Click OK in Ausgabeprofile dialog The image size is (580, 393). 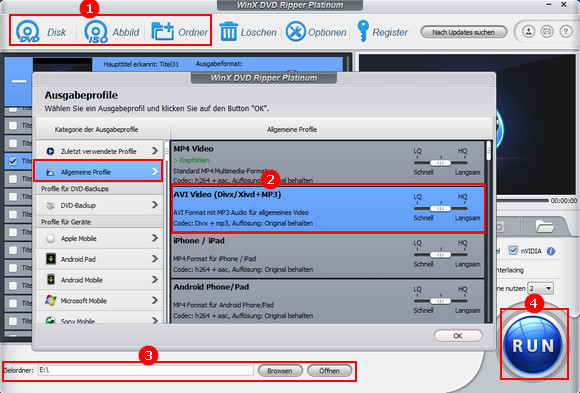(458, 336)
